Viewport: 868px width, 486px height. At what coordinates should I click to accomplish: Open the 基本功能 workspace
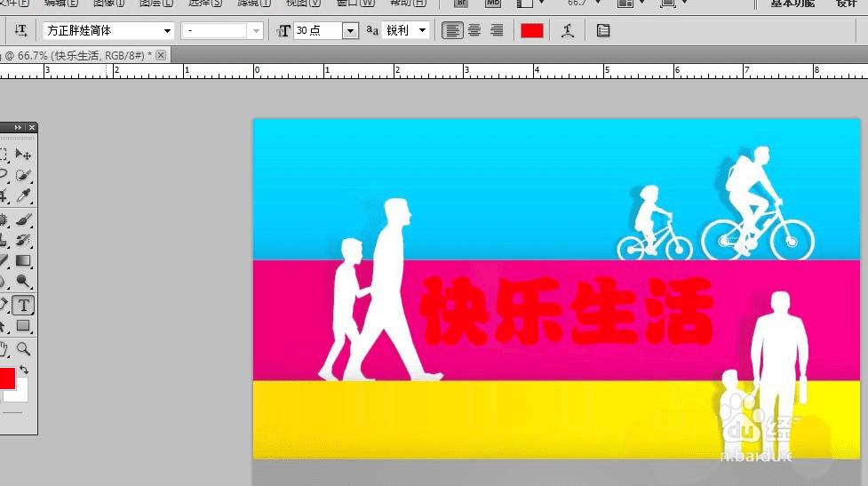click(792, 4)
